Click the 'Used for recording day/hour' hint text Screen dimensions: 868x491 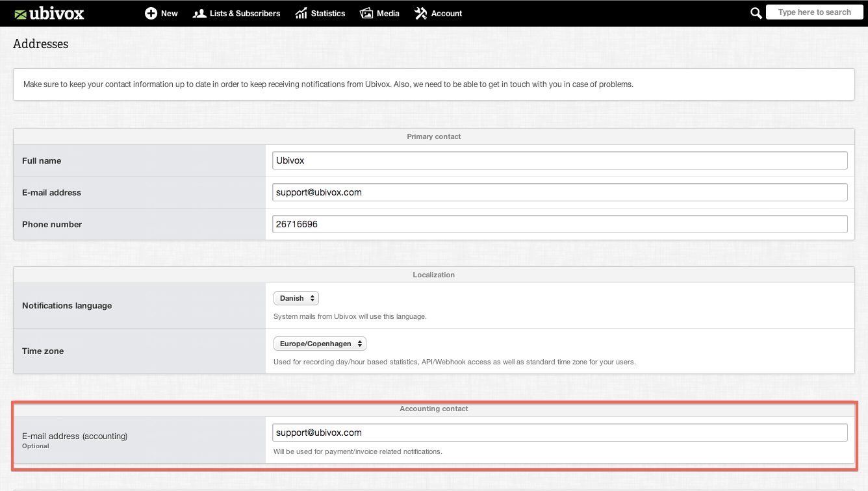point(454,362)
